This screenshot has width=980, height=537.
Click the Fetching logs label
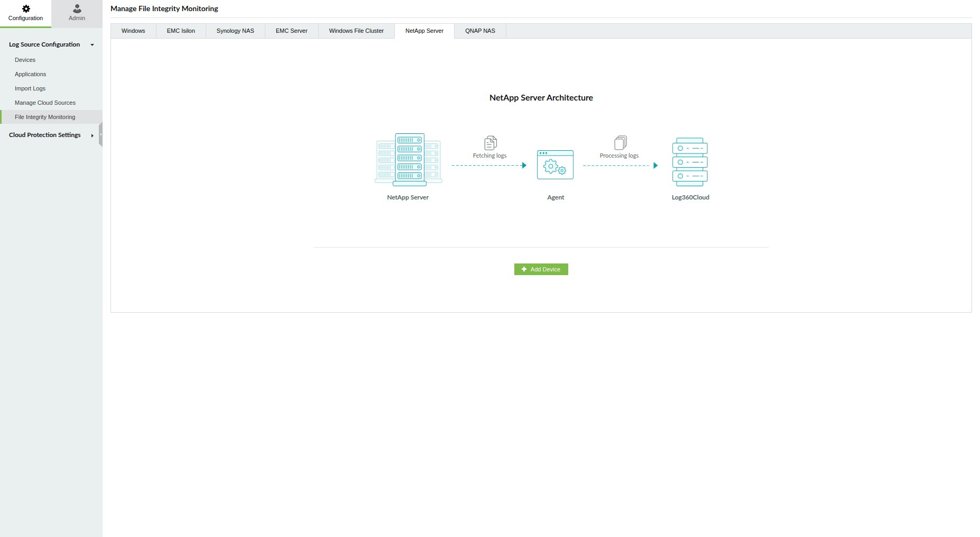[489, 156]
